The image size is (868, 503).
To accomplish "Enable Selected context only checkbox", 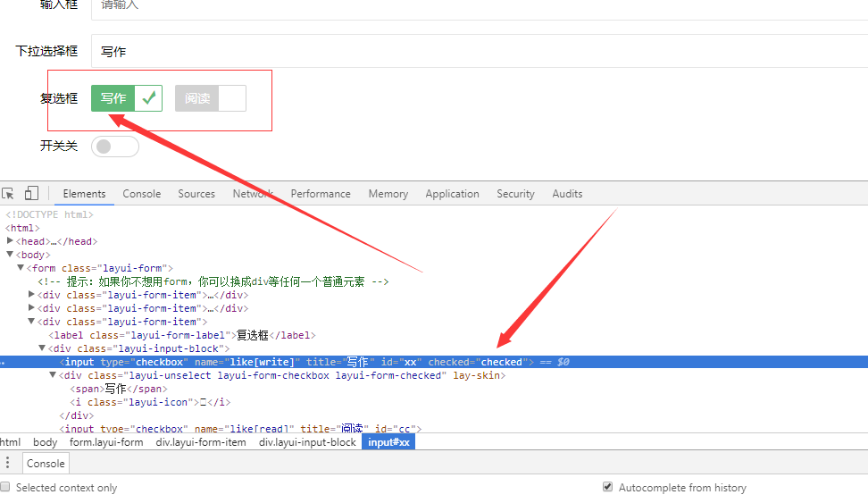I will (5, 487).
